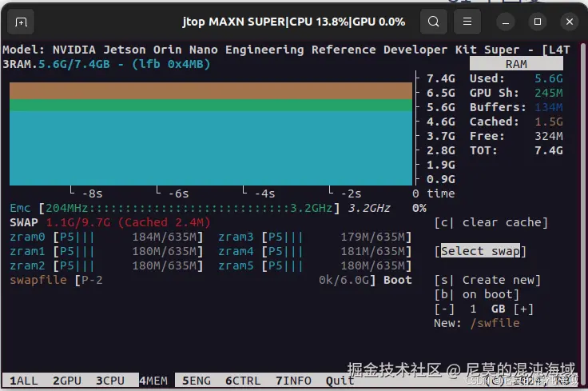This screenshot has height=391, width=588.
Task: Decrease swap size with minus button
Action: click(x=444, y=309)
